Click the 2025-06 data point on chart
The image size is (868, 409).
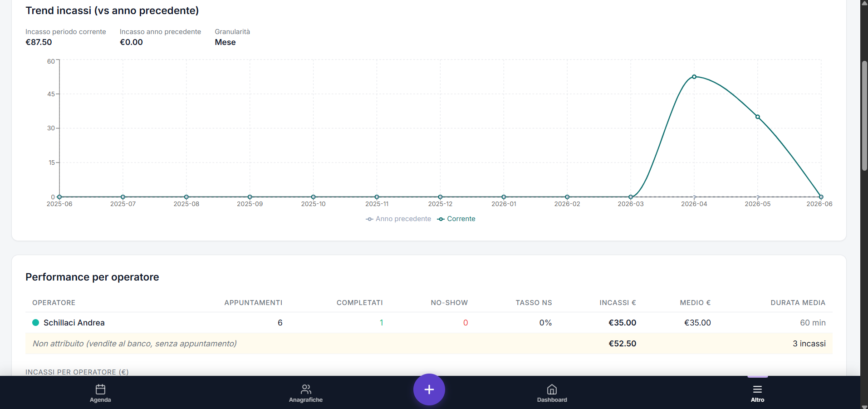tap(59, 197)
